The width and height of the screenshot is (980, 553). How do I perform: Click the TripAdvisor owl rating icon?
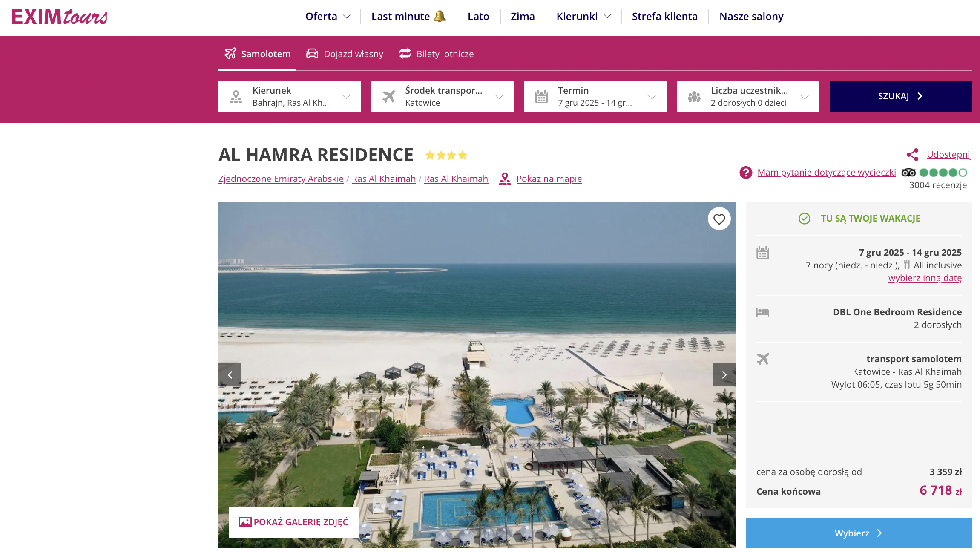908,173
